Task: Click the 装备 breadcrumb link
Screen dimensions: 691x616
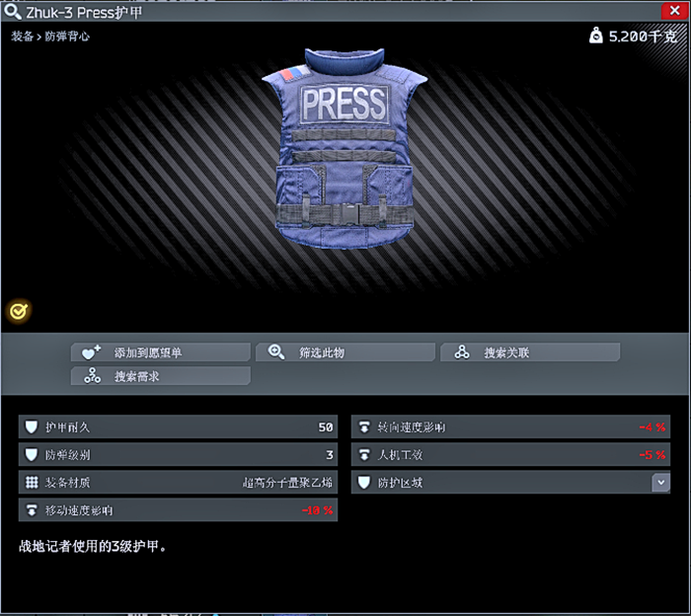Action: (x=22, y=37)
